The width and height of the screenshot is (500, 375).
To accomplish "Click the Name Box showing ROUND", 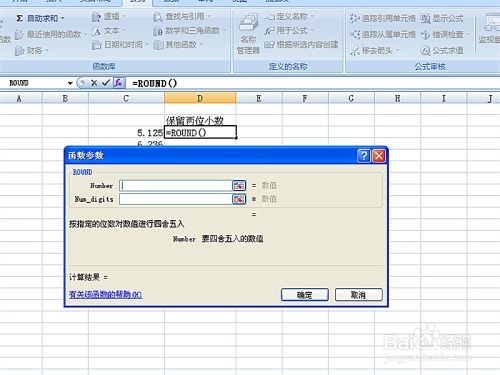I will tap(33, 83).
